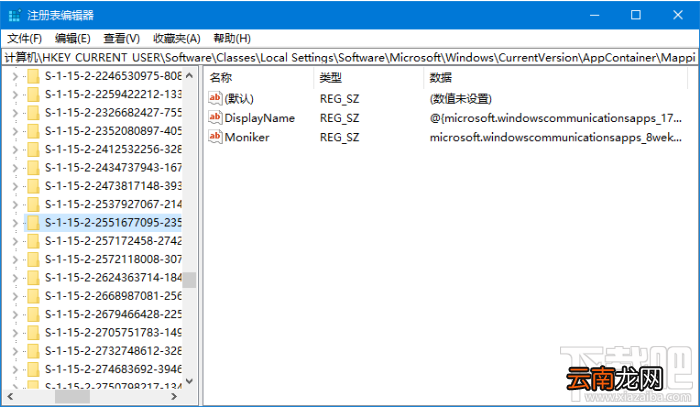700x407 pixels.
Task: Click the @{microsoft.windowscommunicationsapps_17 data cell
Action: [x=556, y=118]
